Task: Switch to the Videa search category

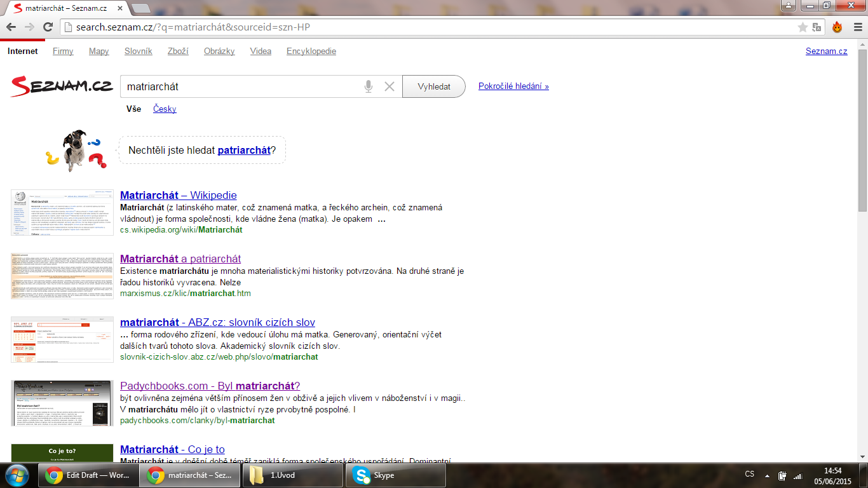Action: [x=261, y=51]
